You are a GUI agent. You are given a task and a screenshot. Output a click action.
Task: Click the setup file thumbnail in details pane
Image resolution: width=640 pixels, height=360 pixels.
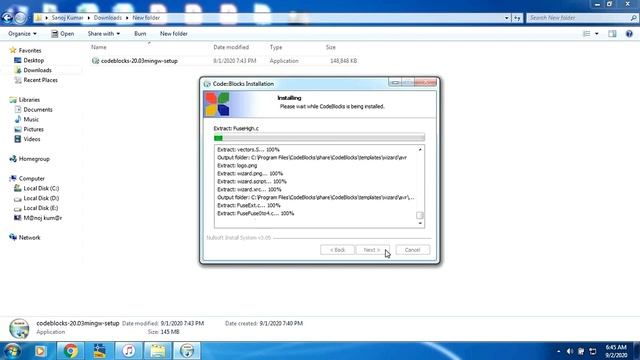(19, 329)
